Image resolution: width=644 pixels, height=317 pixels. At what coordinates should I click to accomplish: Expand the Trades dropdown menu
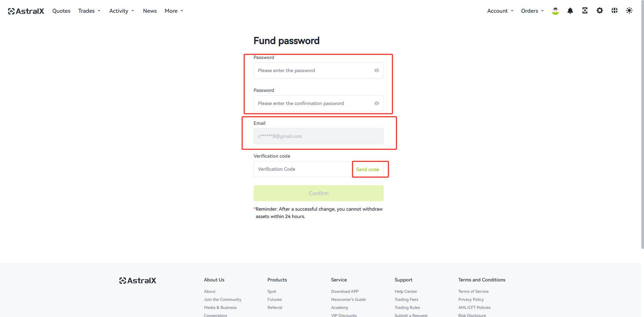(89, 11)
